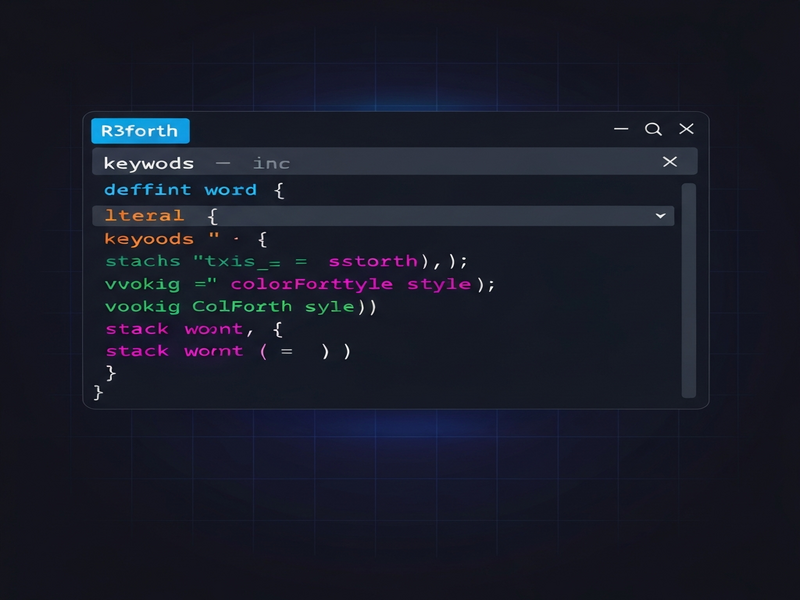Click the dimmed inc label
This screenshot has width=800, height=600.
pyautogui.click(x=271, y=163)
